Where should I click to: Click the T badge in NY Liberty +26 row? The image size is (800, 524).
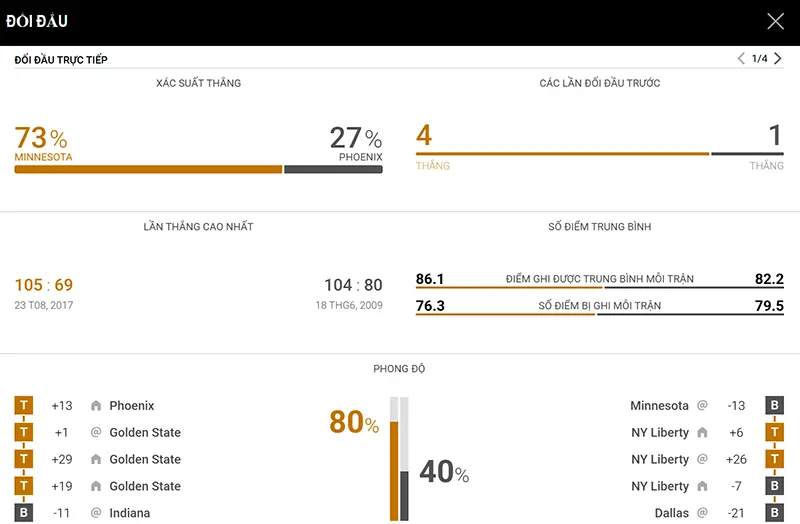774,460
